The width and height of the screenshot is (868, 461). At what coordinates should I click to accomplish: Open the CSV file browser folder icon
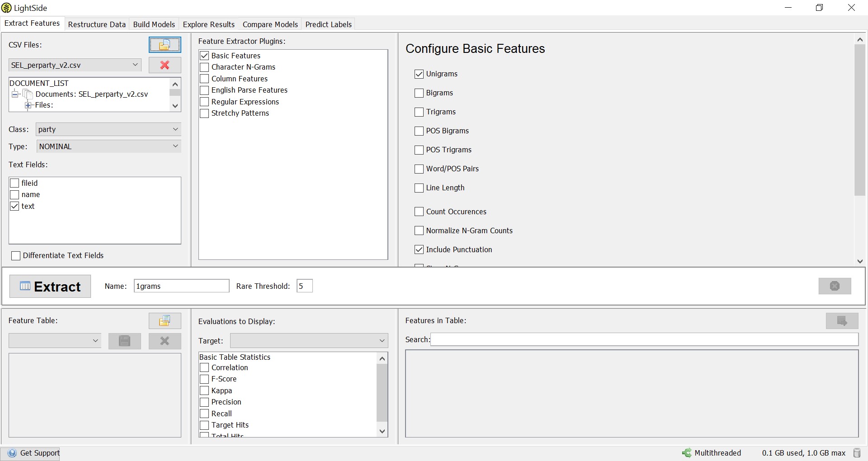165,45
